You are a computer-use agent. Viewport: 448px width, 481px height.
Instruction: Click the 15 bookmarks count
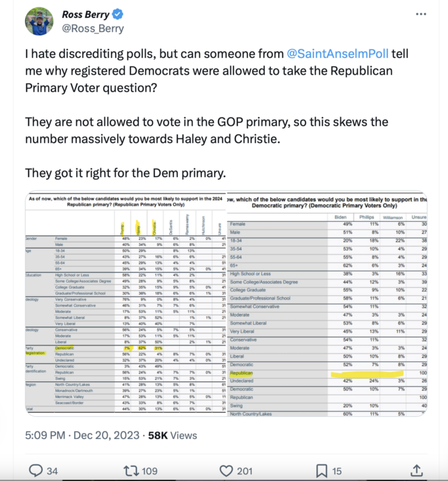338,472
